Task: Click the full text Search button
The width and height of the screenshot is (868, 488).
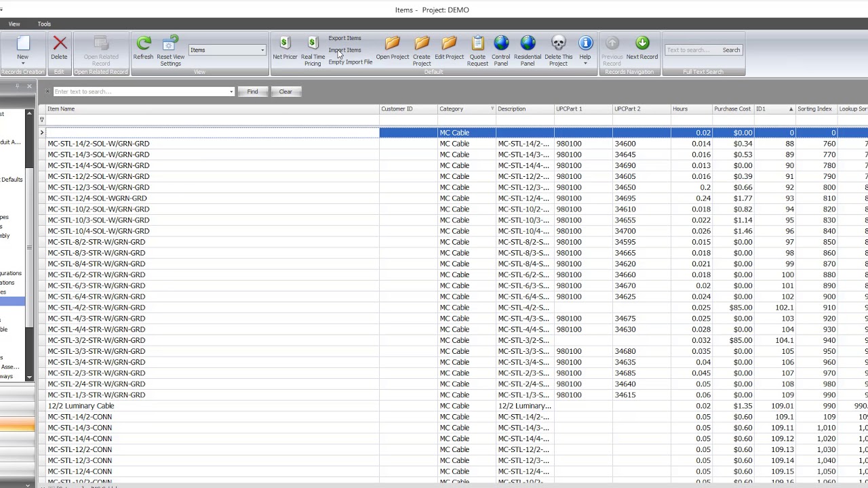Action: tap(731, 50)
